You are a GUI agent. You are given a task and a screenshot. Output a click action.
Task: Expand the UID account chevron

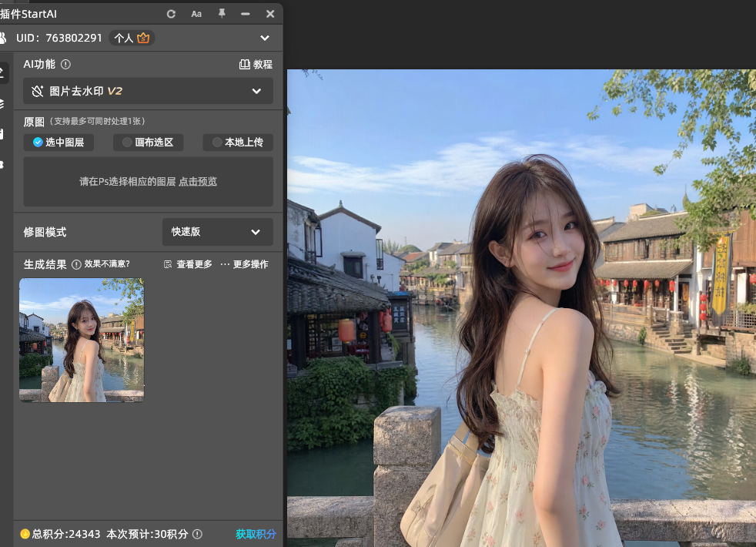(x=265, y=38)
